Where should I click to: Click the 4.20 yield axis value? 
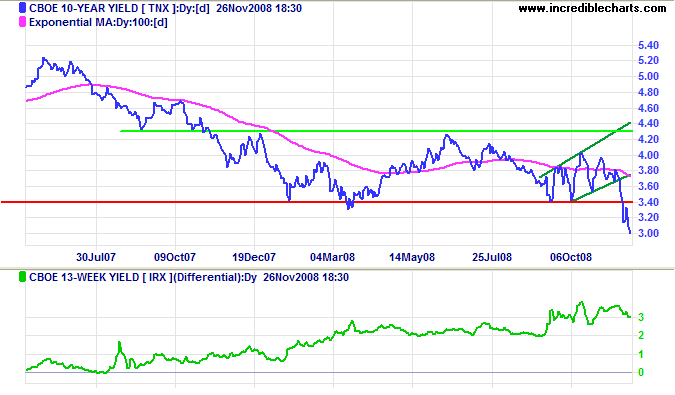coord(648,139)
